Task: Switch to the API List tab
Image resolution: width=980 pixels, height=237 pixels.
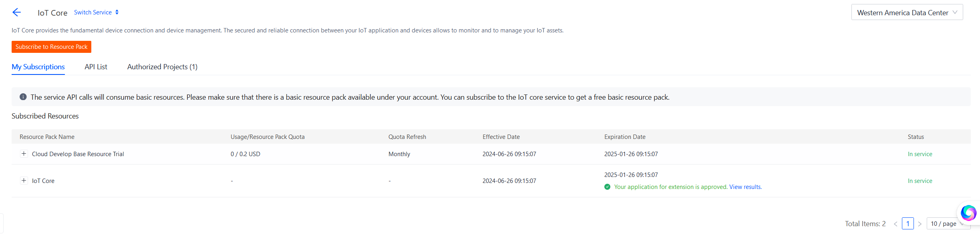Action: 96,67
